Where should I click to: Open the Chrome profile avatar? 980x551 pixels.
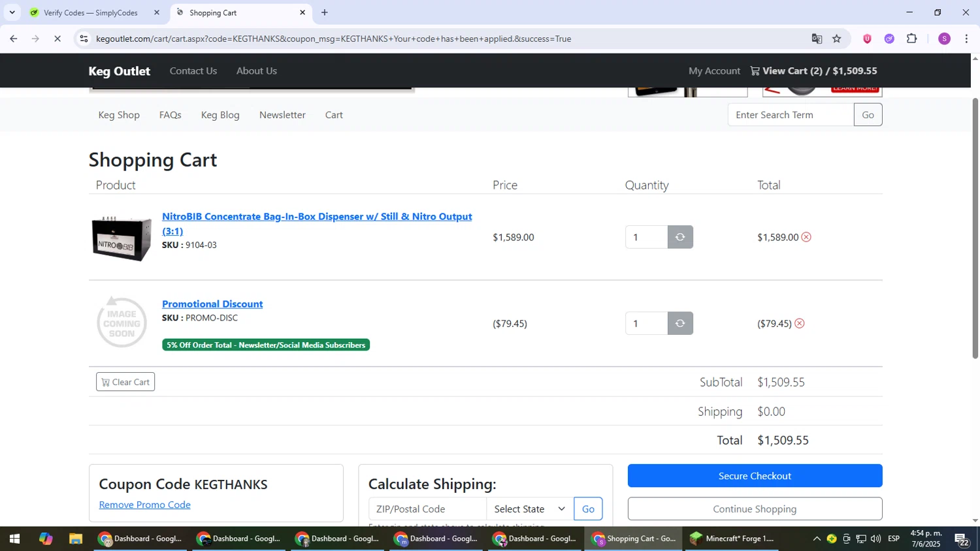pos(944,39)
